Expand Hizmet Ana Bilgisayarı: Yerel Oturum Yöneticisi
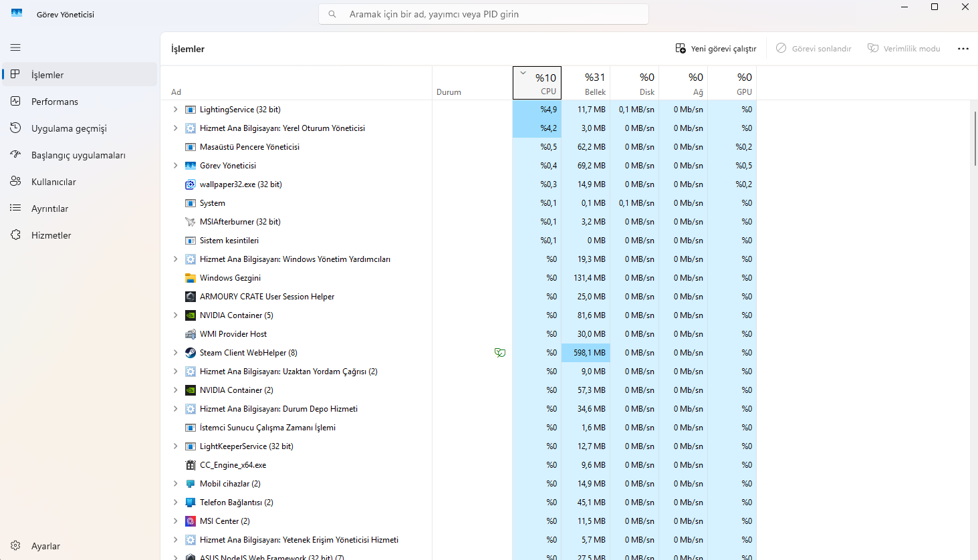 point(175,128)
